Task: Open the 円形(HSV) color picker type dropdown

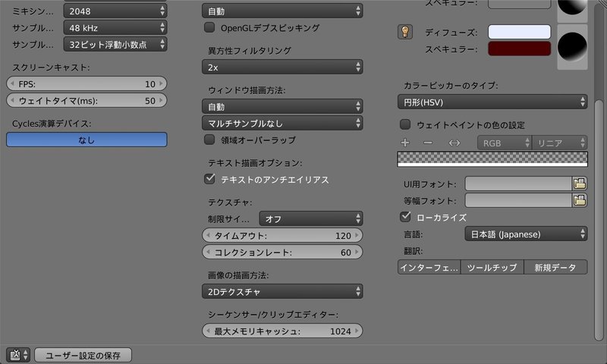Action: coord(492,102)
